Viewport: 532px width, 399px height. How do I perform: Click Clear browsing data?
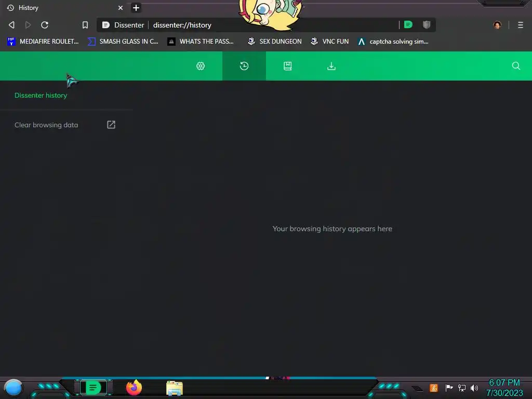click(x=46, y=125)
